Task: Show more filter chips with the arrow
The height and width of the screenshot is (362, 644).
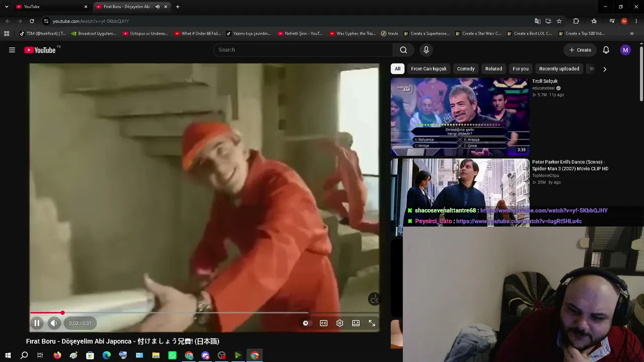Action: click(605, 69)
